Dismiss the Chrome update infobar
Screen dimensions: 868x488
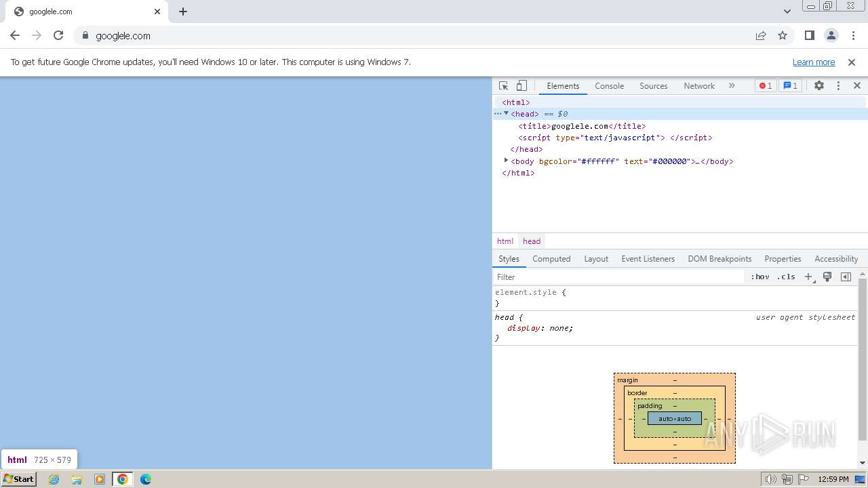coord(852,62)
